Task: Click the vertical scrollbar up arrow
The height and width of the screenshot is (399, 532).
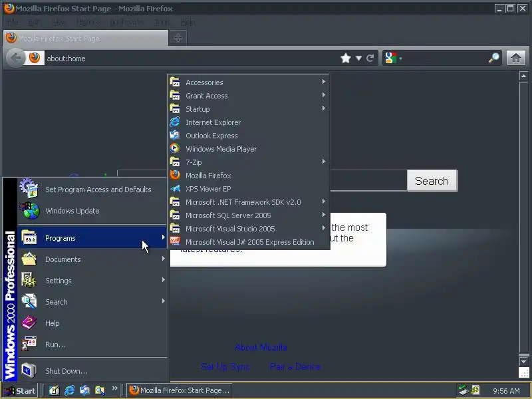Action: pyautogui.click(x=523, y=76)
